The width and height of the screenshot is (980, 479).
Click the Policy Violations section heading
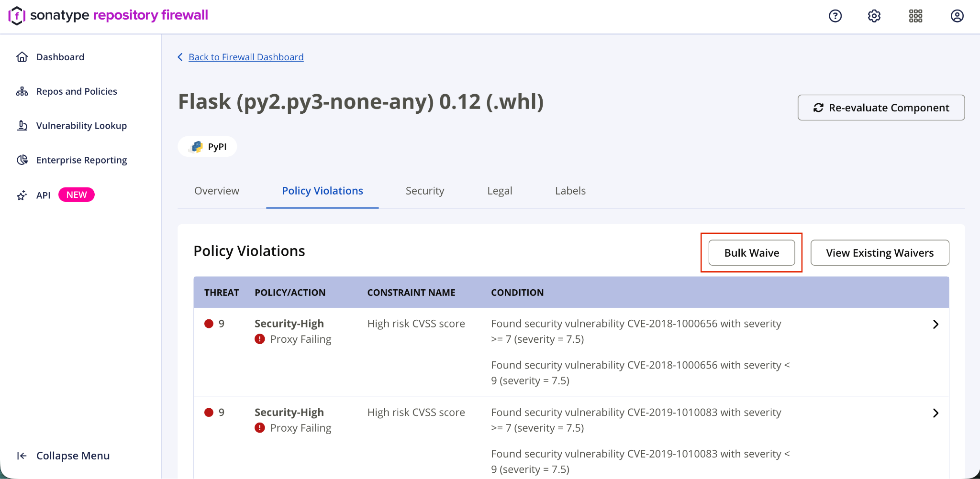[249, 251]
